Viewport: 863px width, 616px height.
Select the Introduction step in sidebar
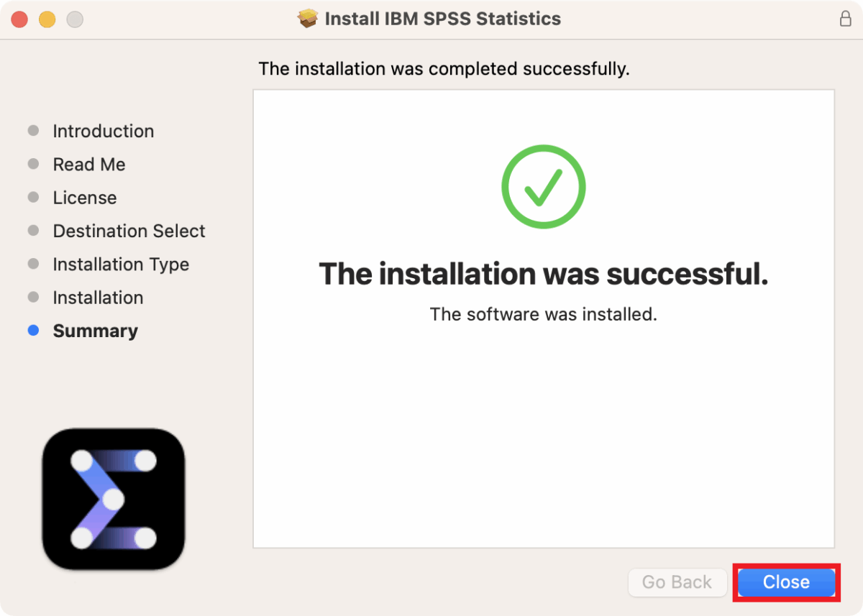(x=103, y=131)
